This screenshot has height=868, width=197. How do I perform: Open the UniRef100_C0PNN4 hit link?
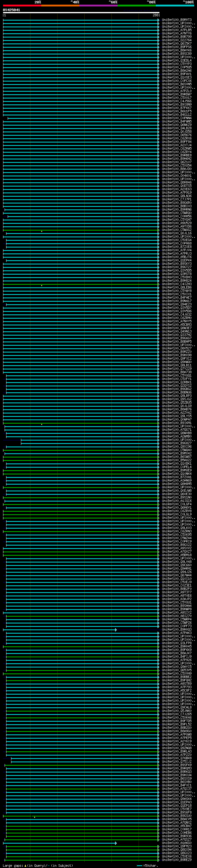176,118
